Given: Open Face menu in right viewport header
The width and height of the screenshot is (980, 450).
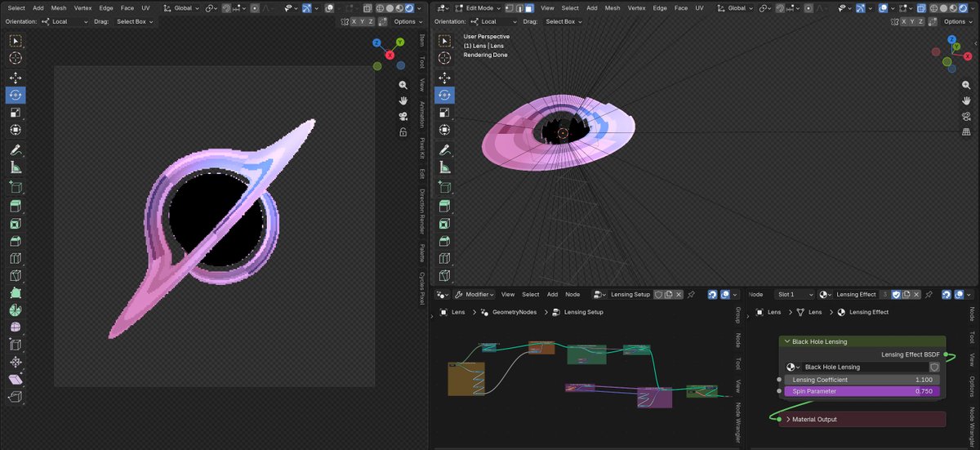Looking at the screenshot, I should pos(681,8).
